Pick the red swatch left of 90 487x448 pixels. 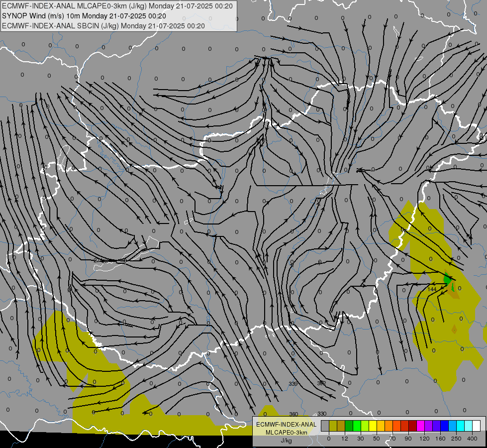(x=405, y=426)
